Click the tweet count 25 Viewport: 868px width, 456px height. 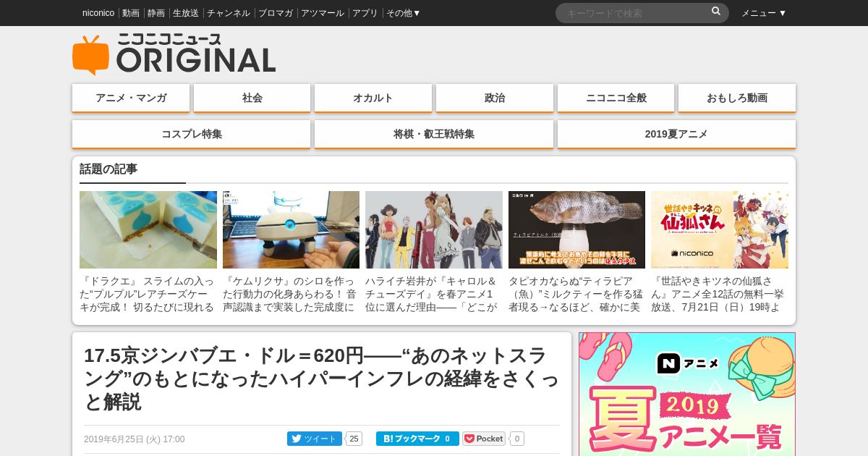[x=354, y=439]
